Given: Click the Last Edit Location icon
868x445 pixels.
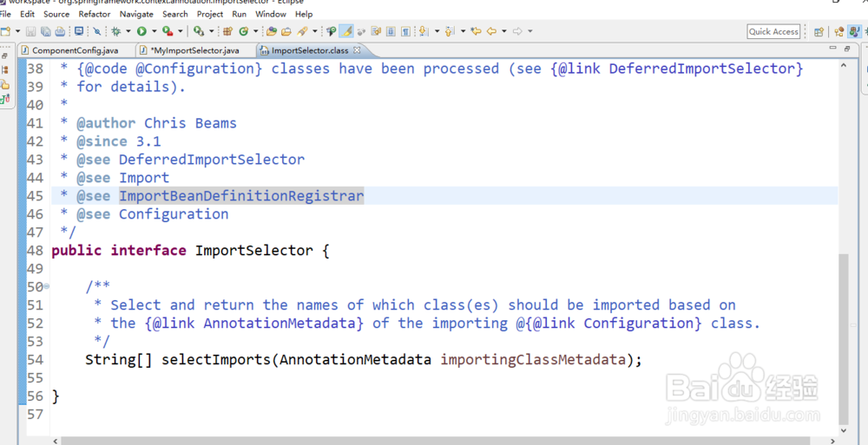Looking at the screenshot, I should [476, 31].
